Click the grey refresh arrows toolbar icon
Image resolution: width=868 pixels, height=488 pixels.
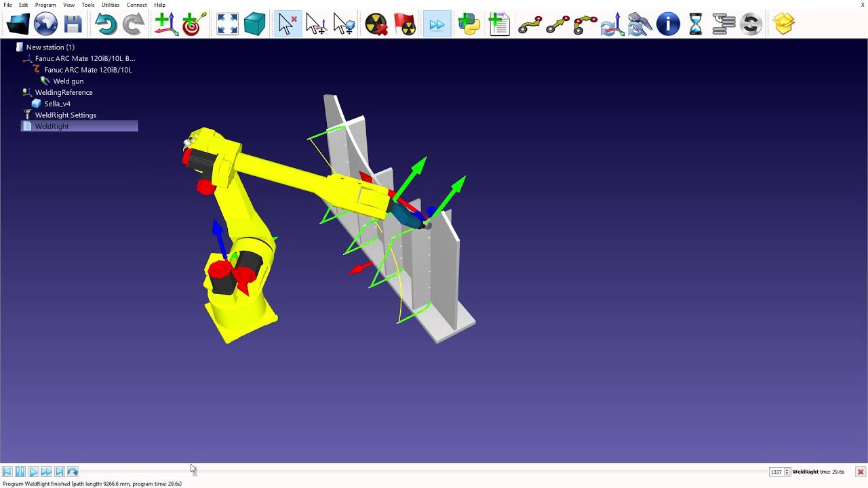[x=751, y=24]
